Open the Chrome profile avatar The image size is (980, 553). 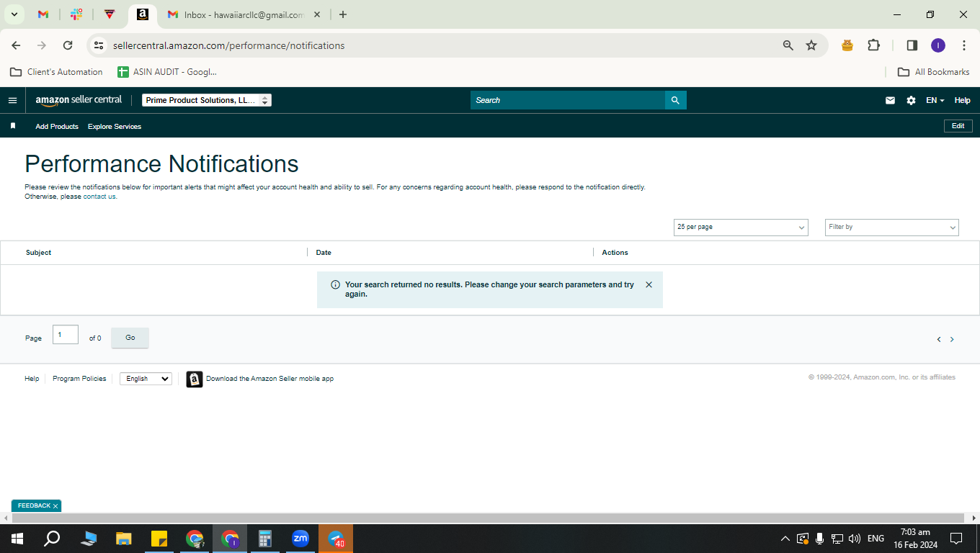pos(937,45)
